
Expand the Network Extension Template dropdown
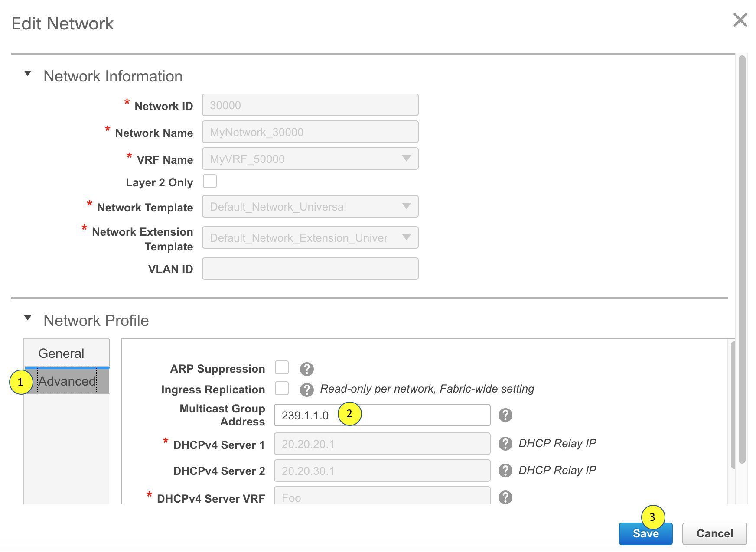406,237
